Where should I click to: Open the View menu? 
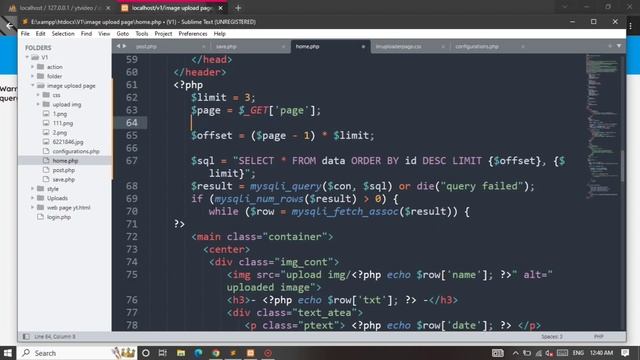click(x=104, y=33)
